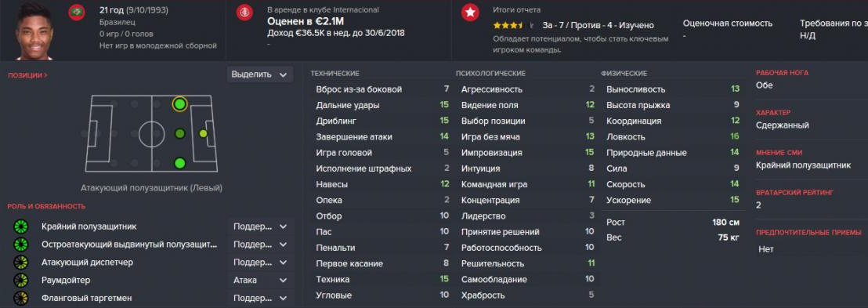Click the Раумдойтер role suitability icon
The width and height of the screenshot is (868, 308).
point(21,280)
